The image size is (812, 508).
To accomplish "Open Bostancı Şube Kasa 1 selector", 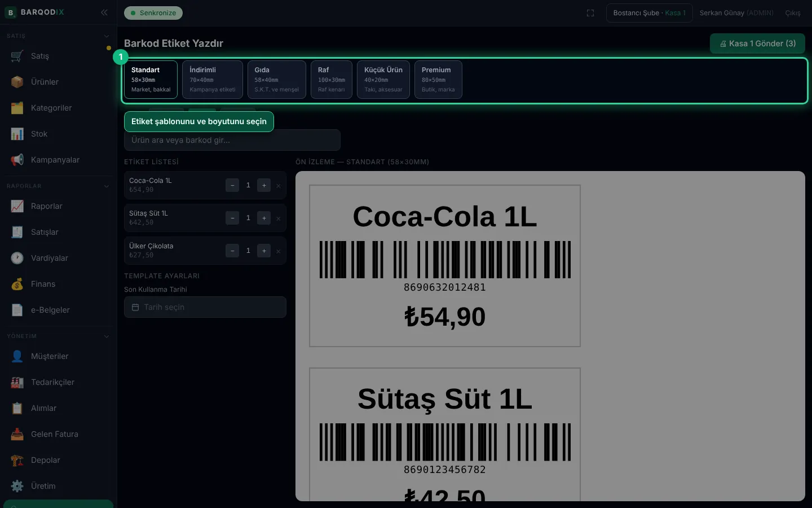I will (650, 13).
